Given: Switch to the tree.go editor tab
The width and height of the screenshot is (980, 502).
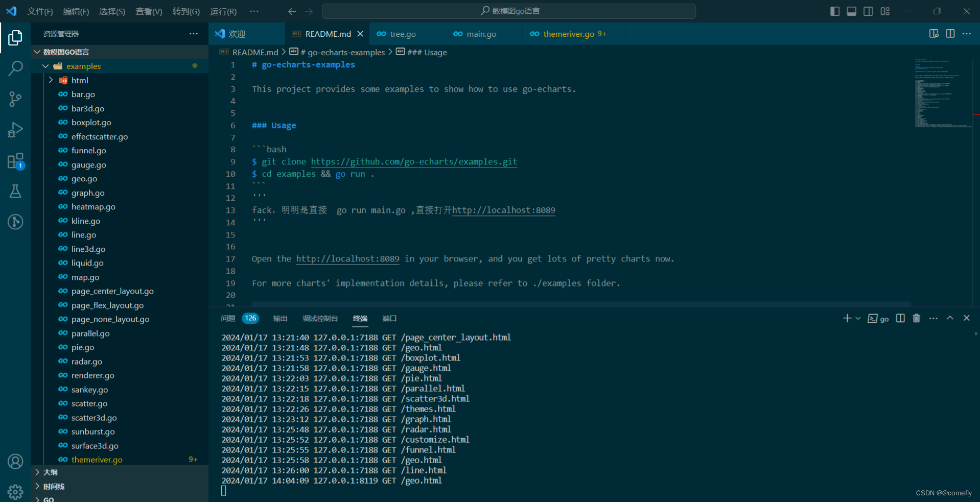Looking at the screenshot, I should tap(407, 34).
